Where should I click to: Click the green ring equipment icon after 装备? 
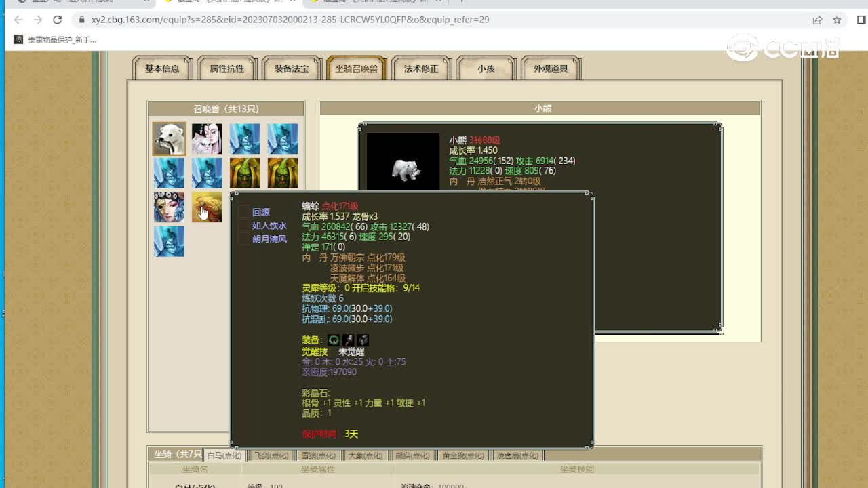point(334,340)
